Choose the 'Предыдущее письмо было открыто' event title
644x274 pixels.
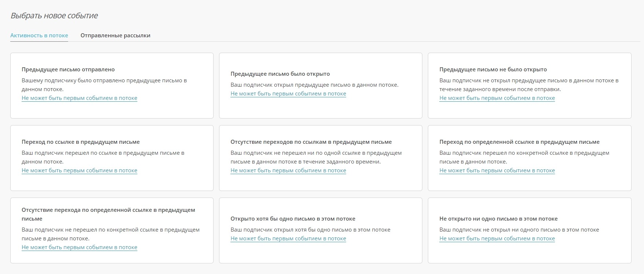coord(280,74)
